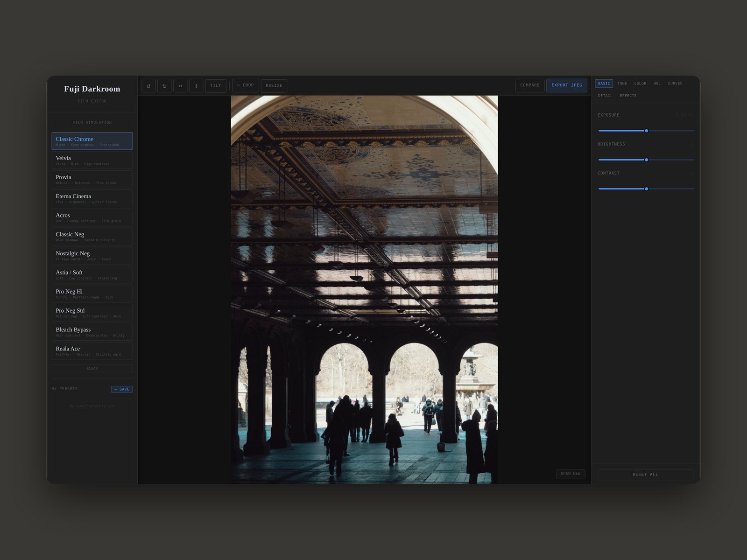
Task: Choose the Astia / Soft simulation
Action: tap(92, 275)
